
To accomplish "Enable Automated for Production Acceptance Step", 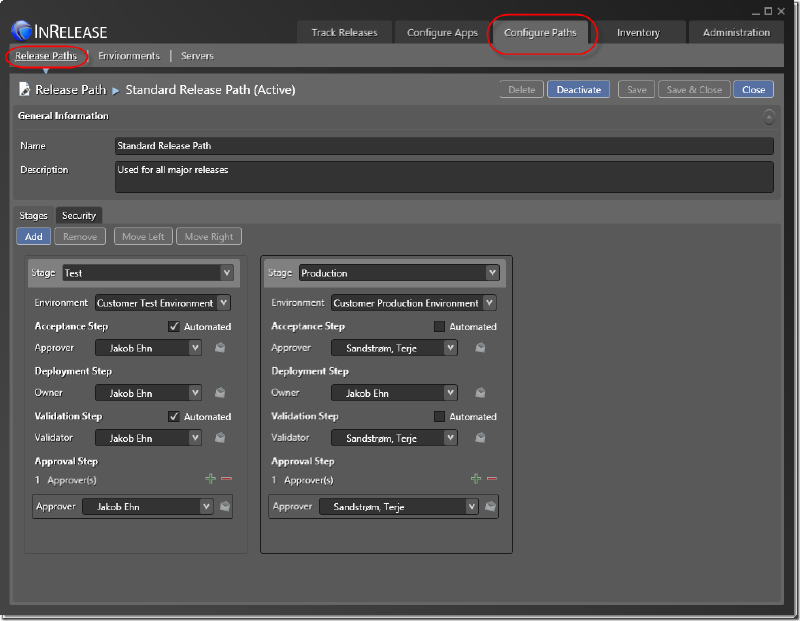I will click(439, 327).
